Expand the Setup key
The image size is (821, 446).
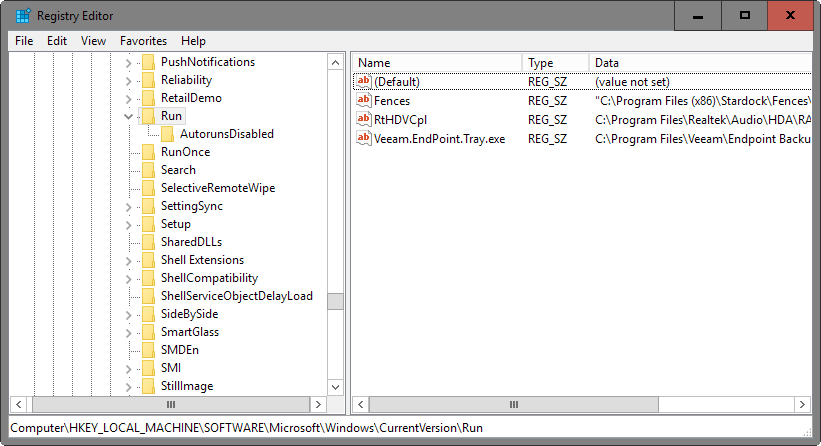click(128, 225)
